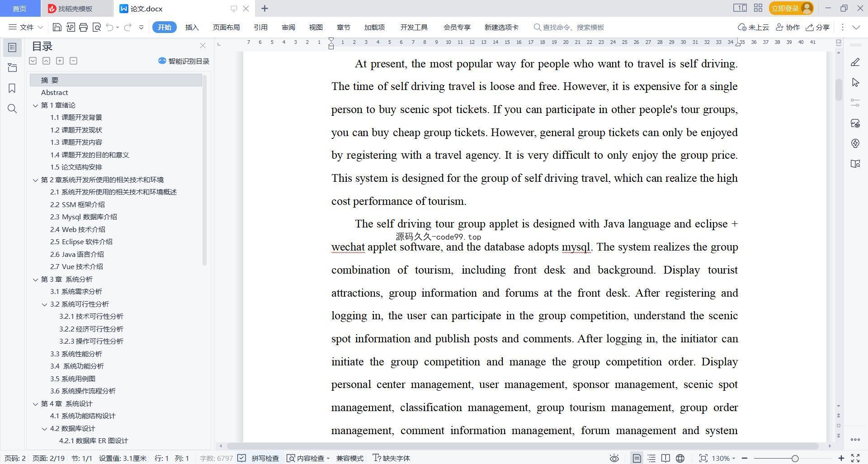
Task: Click the promote heading level icon
Action: (46, 61)
